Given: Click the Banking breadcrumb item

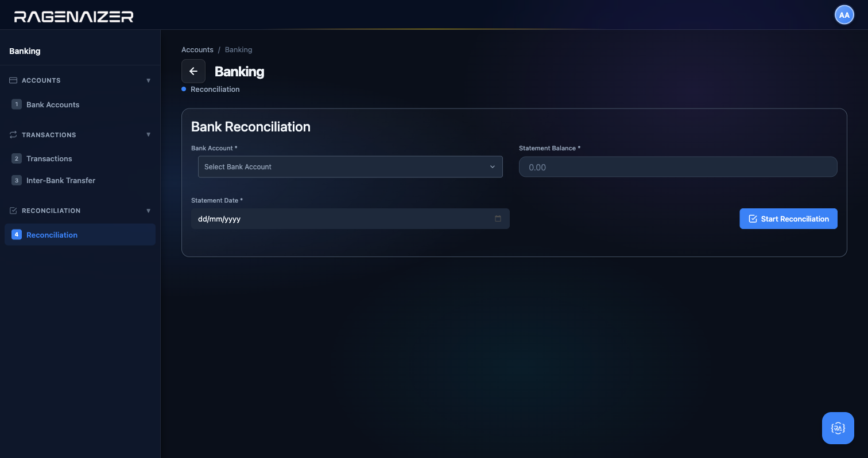Looking at the screenshot, I should tap(238, 50).
